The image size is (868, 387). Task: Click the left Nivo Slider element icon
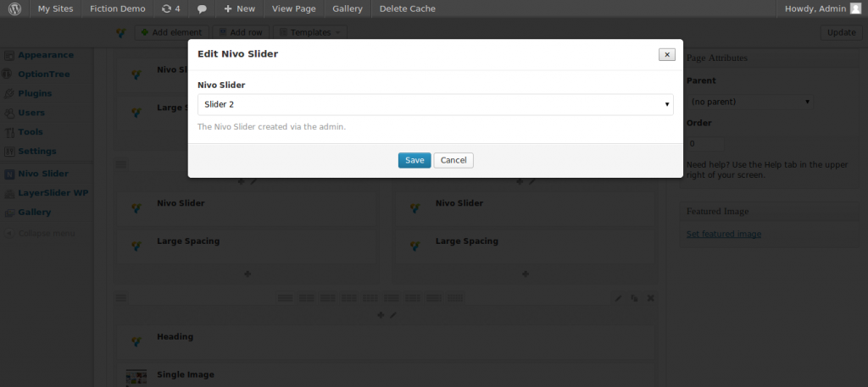[136, 207]
